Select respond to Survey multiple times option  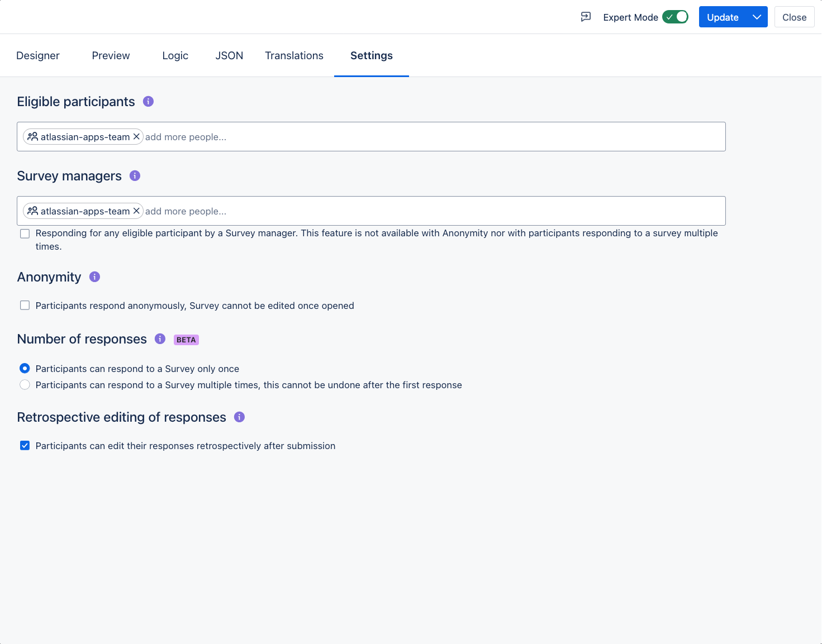pyautogui.click(x=25, y=384)
